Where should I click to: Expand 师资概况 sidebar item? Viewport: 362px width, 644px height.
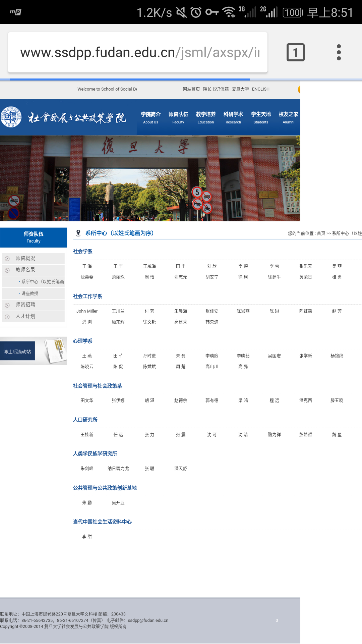point(34,258)
